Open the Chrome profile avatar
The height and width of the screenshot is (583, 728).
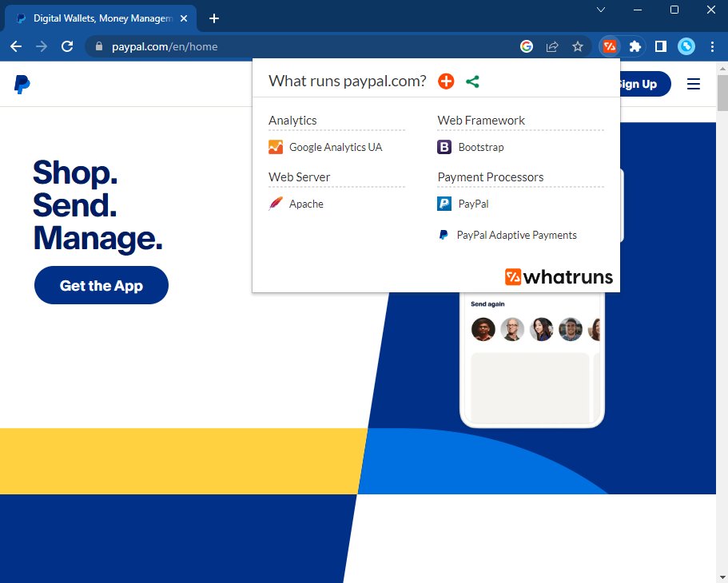pos(686,46)
